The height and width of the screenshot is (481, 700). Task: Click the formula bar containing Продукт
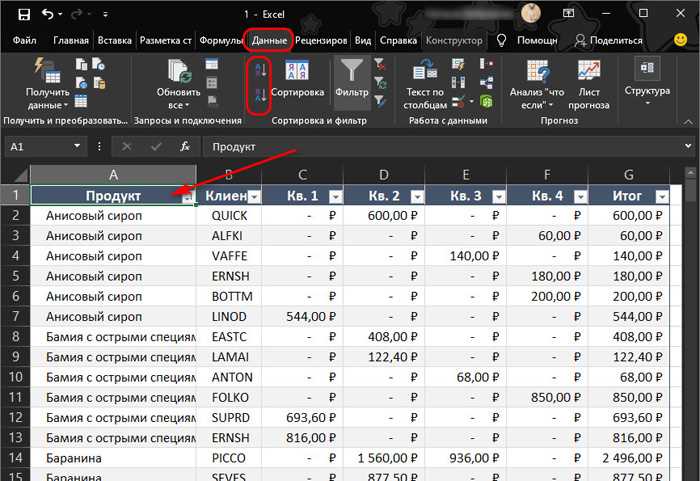pyautogui.click(x=442, y=146)
